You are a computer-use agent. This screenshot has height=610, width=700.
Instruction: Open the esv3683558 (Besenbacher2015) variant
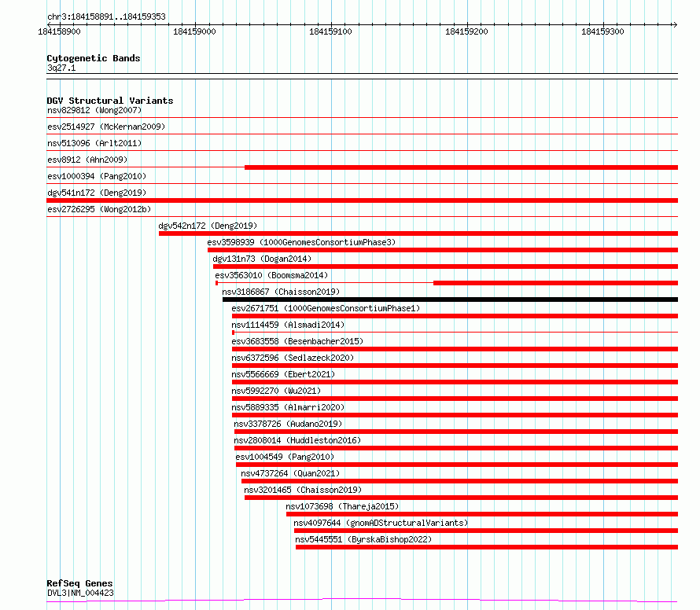pos(297,341)
